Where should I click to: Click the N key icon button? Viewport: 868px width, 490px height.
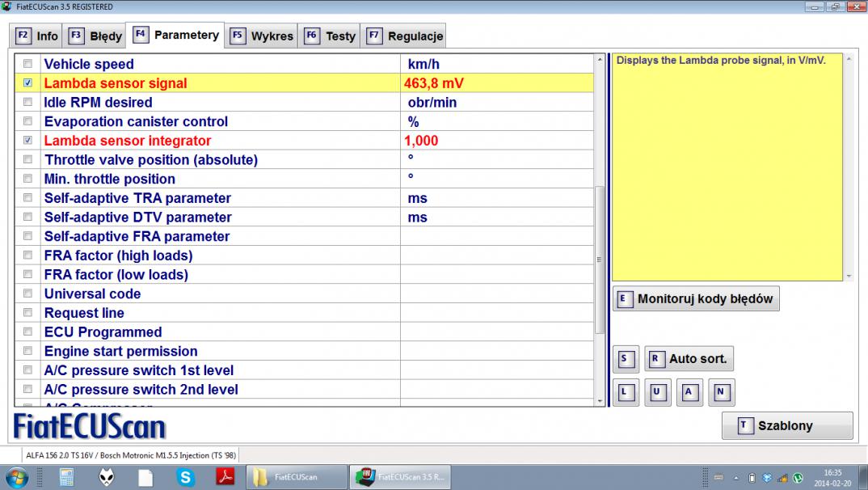(x=720, y=393)
